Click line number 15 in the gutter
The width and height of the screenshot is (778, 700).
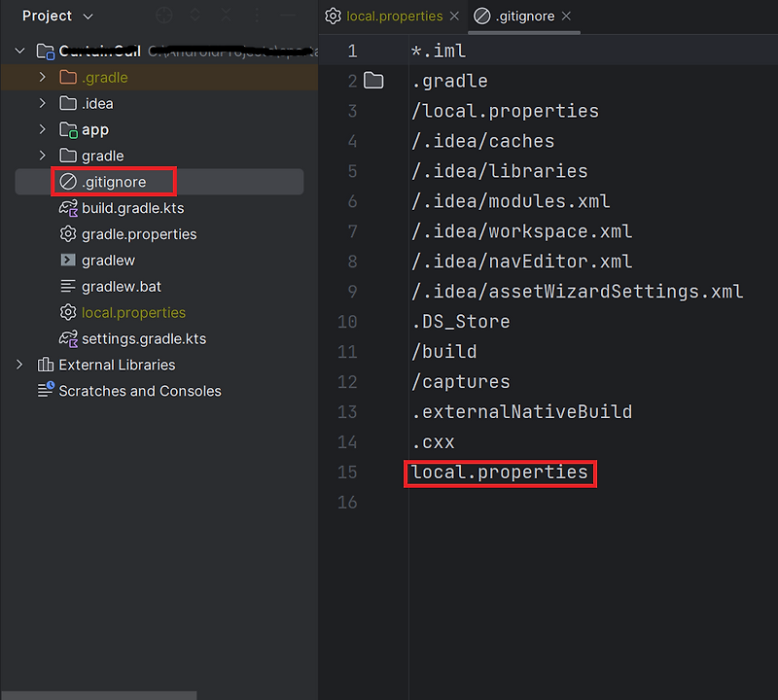pyautogui.click(x=347, y=472)
